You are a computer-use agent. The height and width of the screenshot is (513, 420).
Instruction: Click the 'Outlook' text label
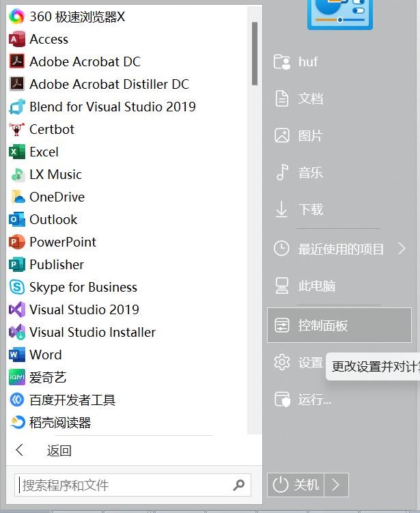click(53, 219)
